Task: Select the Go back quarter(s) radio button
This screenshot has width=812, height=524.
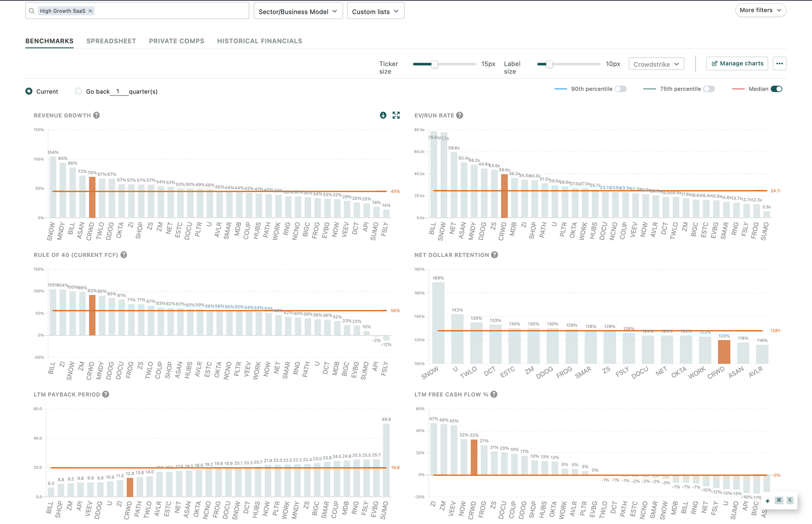Action: click(78, 91)
